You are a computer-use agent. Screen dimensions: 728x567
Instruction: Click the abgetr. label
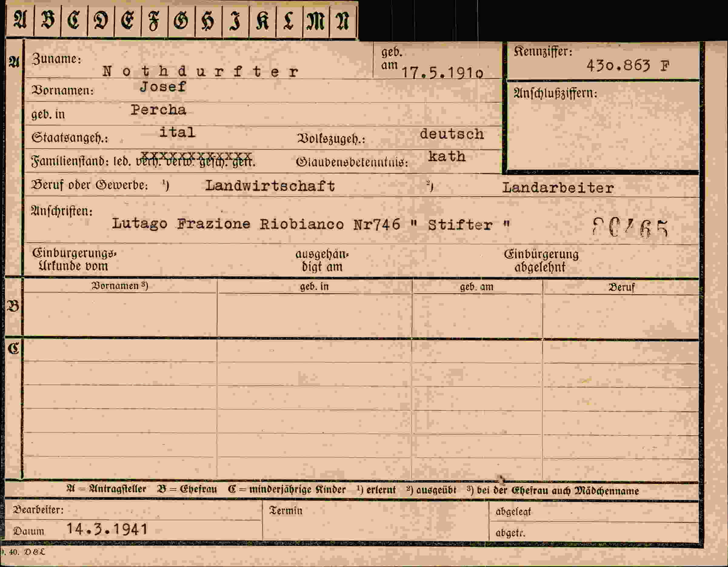tap(510, 533)
